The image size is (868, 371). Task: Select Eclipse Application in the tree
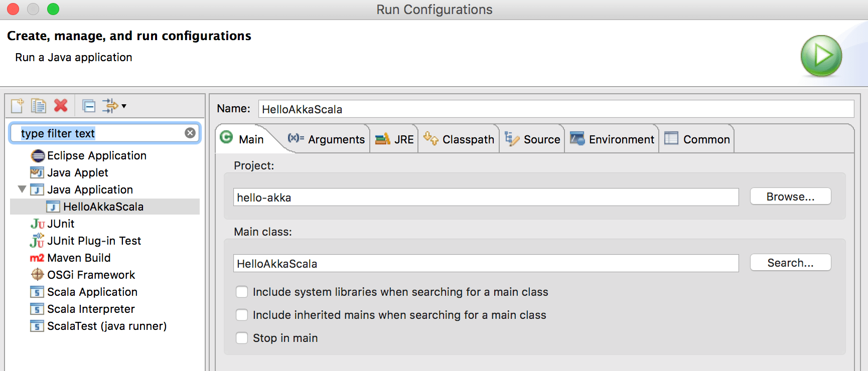pyautogui.click(x=96, y=155)
